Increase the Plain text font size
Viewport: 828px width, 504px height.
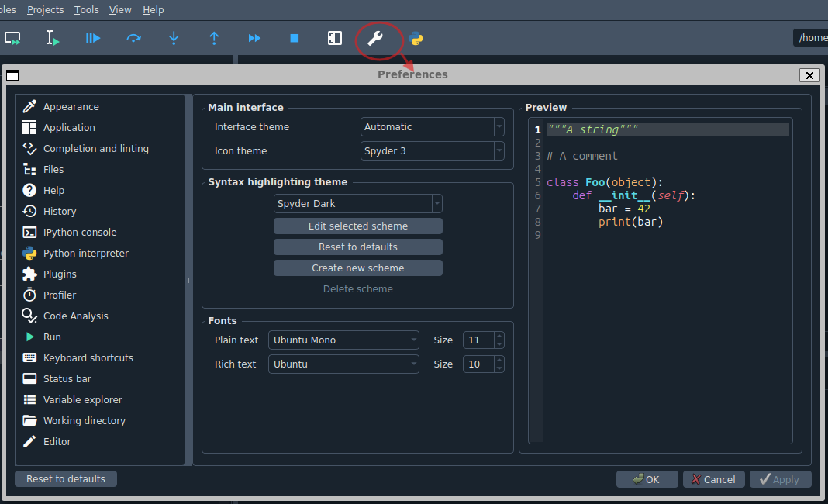click(x=499, y=337)
